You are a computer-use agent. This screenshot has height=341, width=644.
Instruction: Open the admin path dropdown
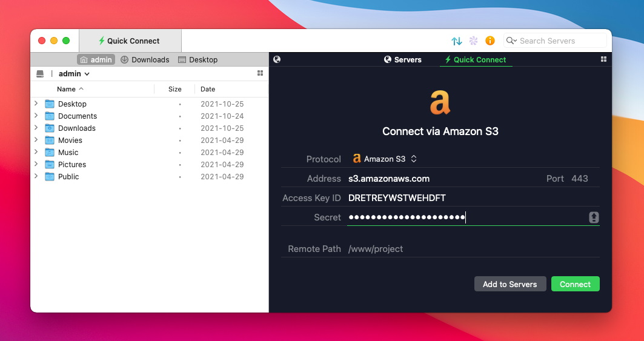tap(74, 74)
